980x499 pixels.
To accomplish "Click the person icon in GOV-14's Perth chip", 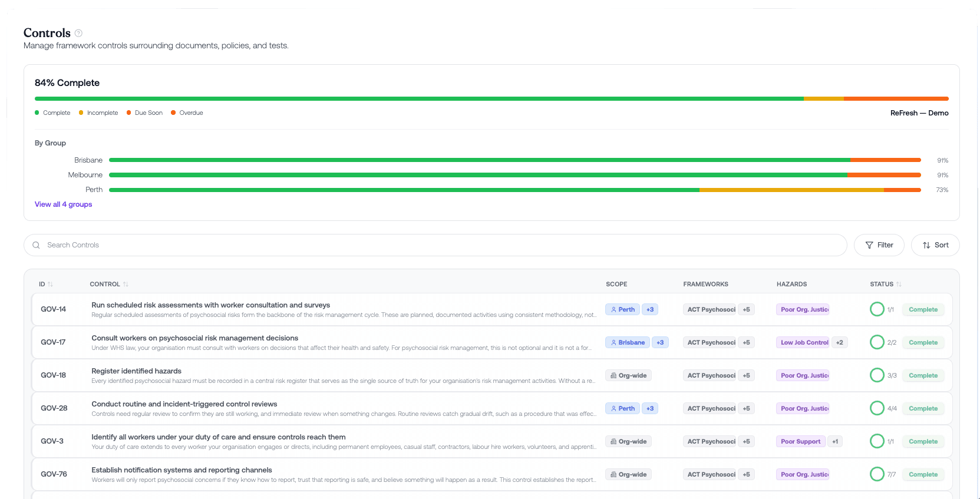I will (x=613, y=309).
